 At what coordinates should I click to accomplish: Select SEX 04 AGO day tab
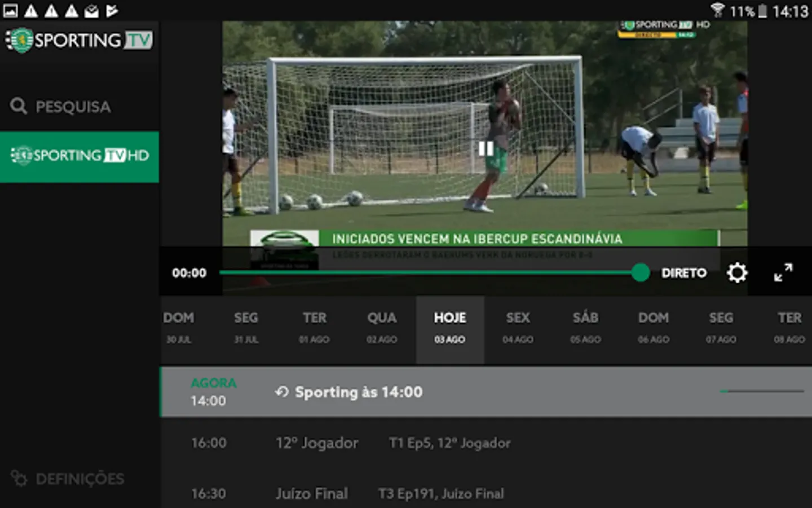point(518,330)
